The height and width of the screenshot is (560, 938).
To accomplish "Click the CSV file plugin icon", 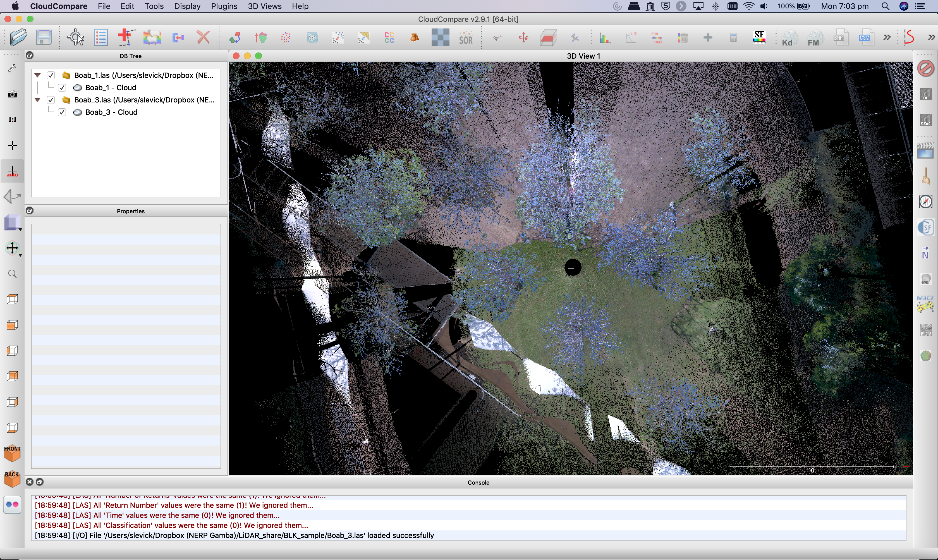I will click(x=866, y=37).
